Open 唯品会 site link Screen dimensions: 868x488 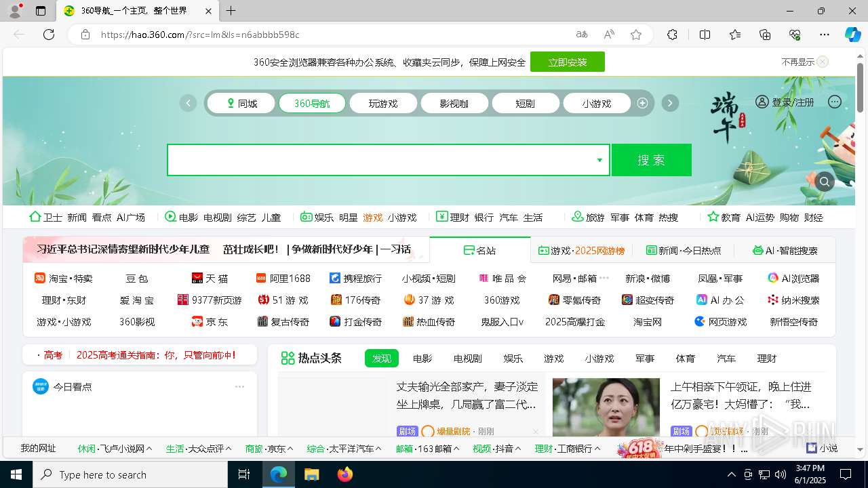502,279
